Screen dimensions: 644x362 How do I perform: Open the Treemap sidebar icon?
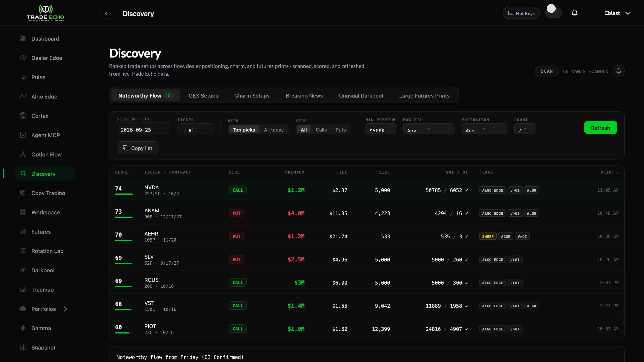23,289
